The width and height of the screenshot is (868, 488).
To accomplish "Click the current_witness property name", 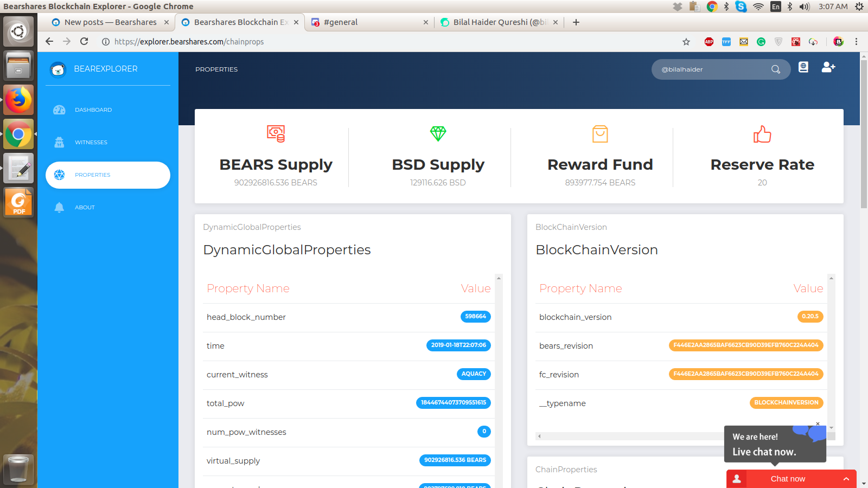I will (237, 375).
